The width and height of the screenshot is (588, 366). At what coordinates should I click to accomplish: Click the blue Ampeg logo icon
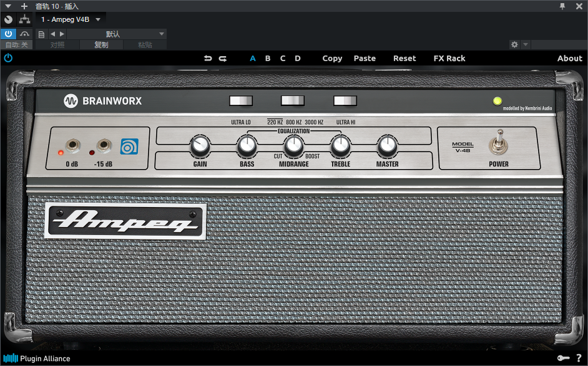[x=129, y=147]
